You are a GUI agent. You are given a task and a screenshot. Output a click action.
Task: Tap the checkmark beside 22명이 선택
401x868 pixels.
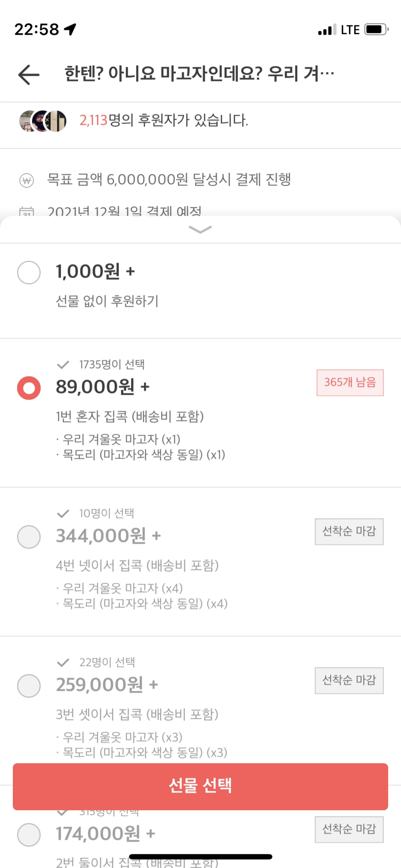(63, 662)
